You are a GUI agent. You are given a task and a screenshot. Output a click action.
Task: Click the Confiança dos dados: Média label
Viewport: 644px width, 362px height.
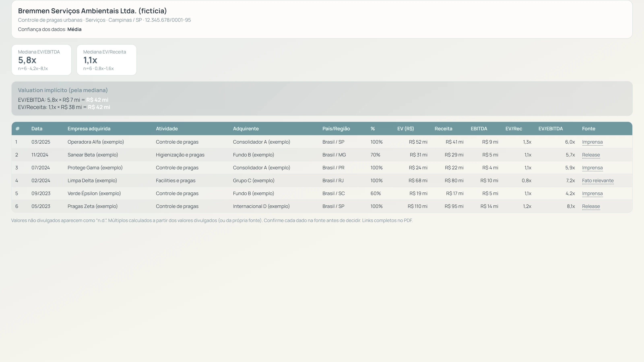(50, 29)
